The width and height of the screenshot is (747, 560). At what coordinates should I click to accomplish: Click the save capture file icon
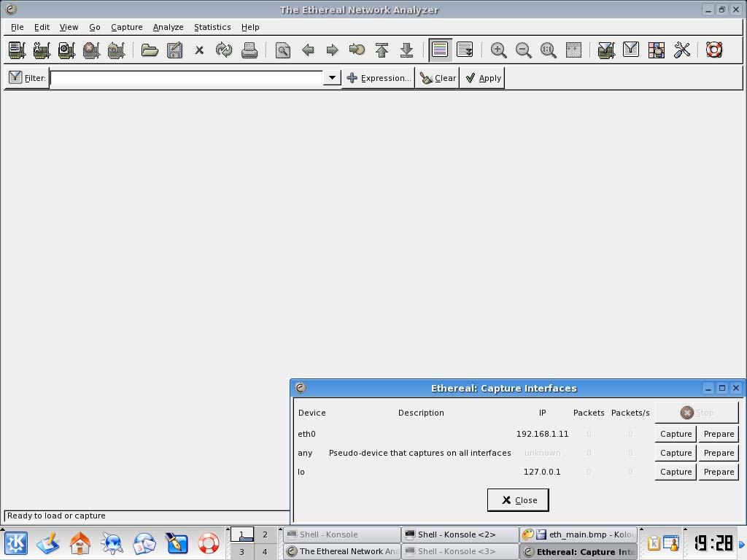click(174, 50)
